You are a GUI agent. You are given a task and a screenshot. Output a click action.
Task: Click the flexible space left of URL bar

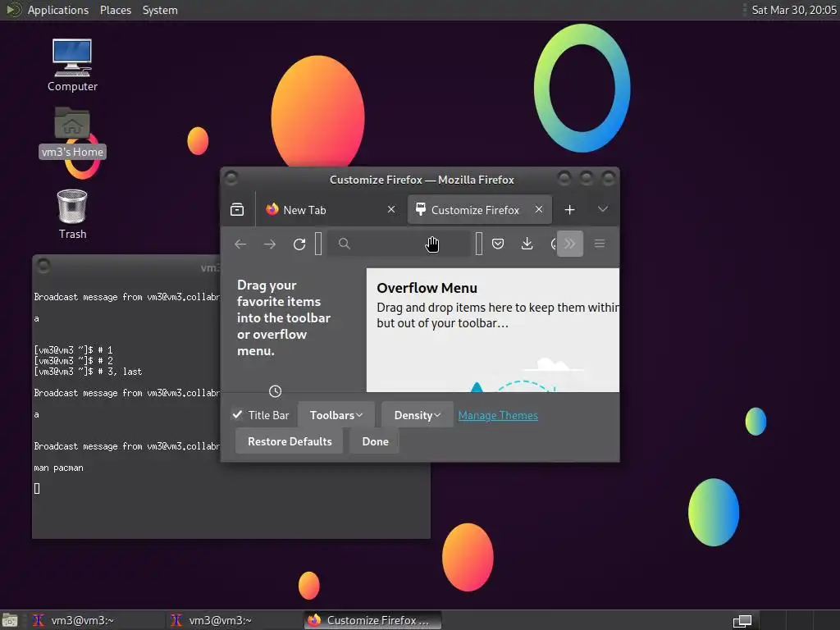click(318, 244)
